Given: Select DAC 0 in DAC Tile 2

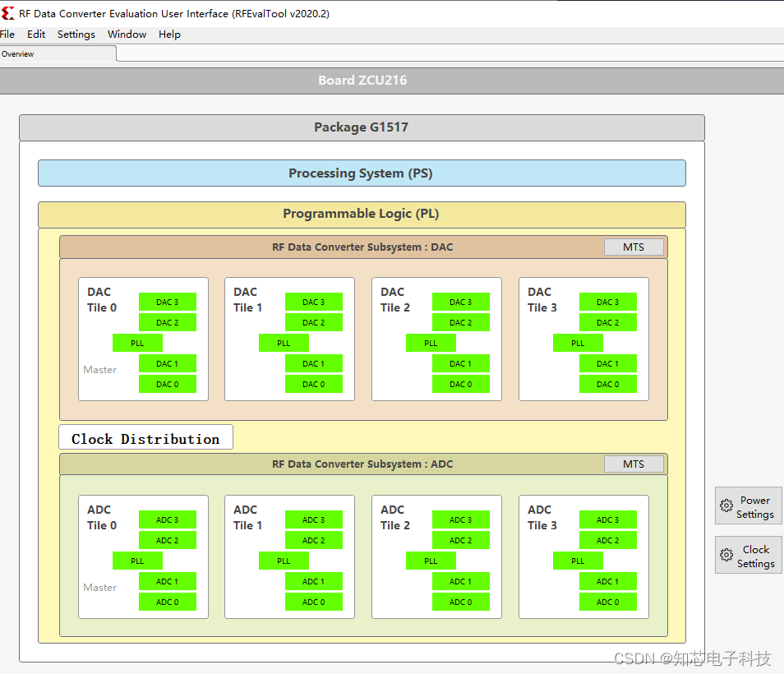Looking at the screenshot, I should pos(460,384).
